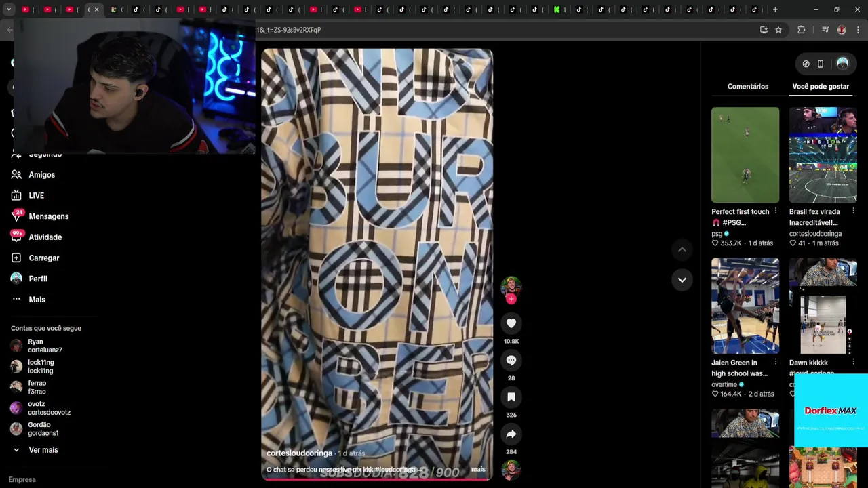Viewport: 868px width, 488px height.
Task: Open Chrome three-dot menu
Action: click(859, 30)
